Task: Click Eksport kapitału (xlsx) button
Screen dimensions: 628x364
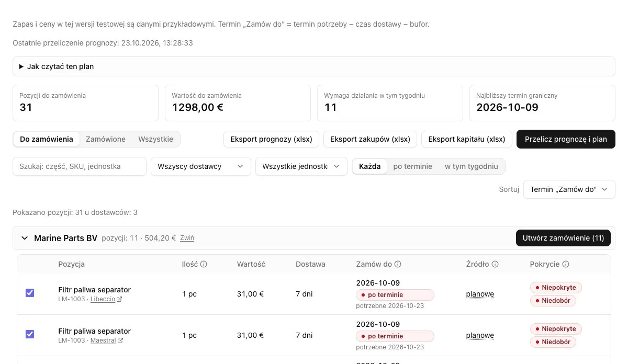Action: pyautogui.click(x=467, y=139)
